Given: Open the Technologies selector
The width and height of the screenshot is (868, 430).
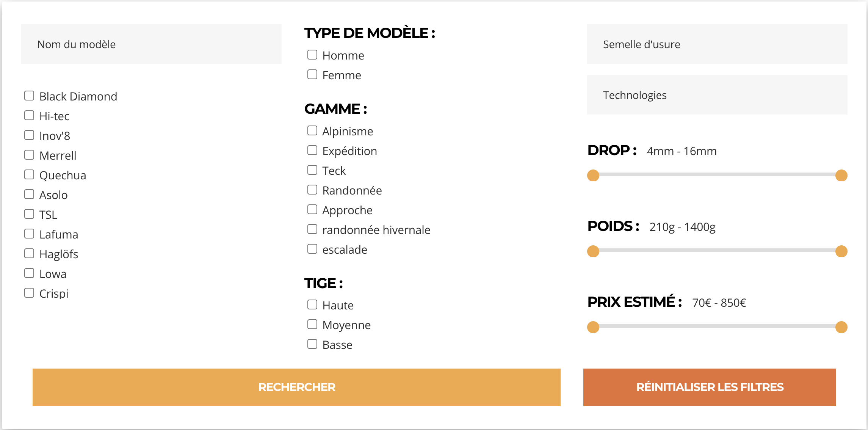Looking at the screenshot, I should (717, 95).
